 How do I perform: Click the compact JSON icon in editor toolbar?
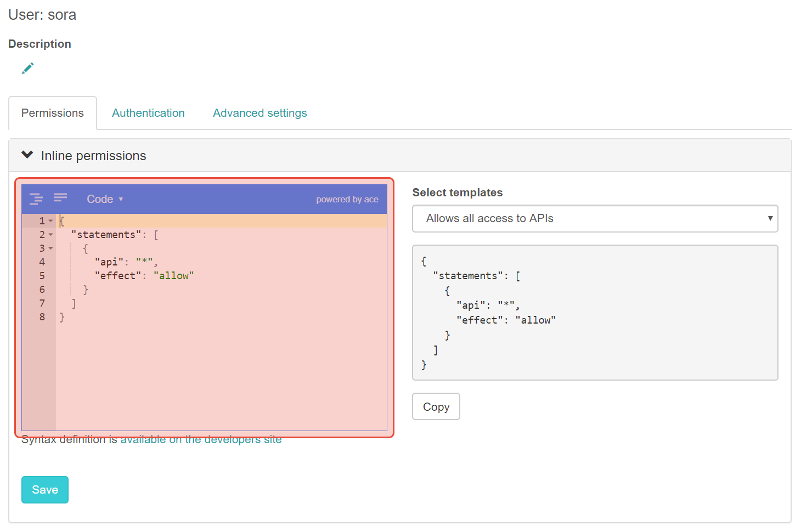pyautogui.click(x=60, y=197)
